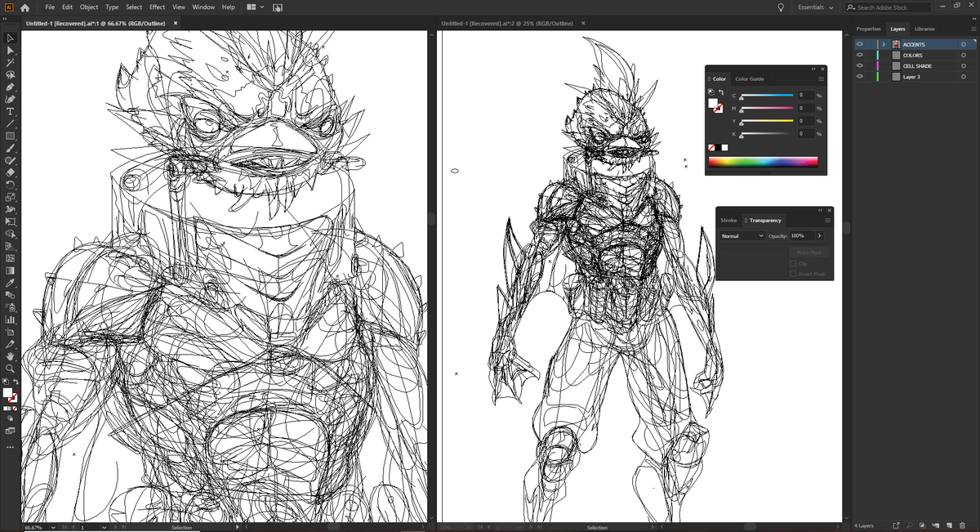Open the Arrange Documents dropdown
The image size is (980, 532).
[256, 7]
